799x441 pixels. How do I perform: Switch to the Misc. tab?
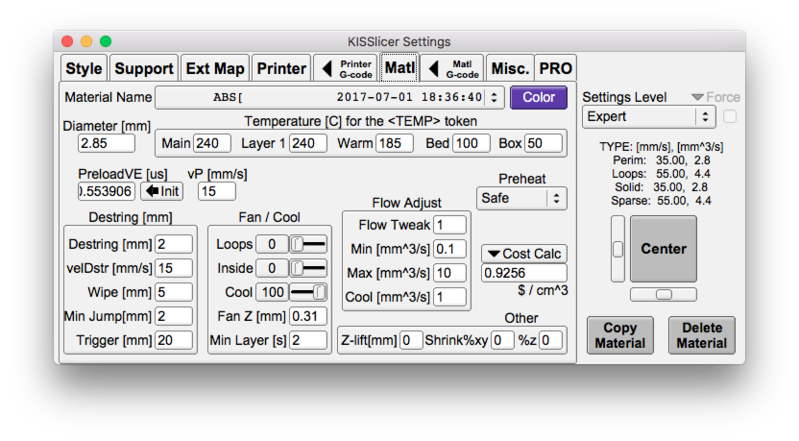[510, 68]
